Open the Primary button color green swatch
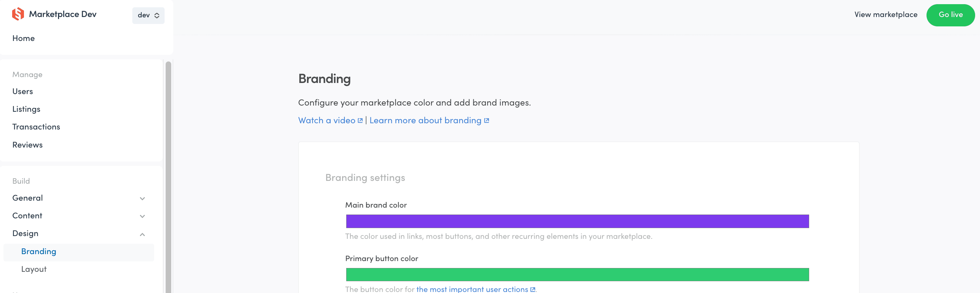The image size is (980, 293). coord(577,275)
